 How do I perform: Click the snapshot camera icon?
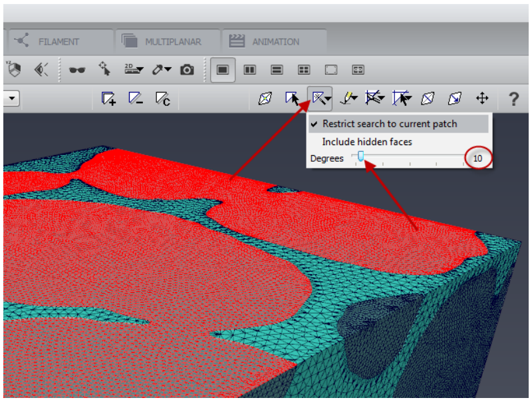coord(187,70)
